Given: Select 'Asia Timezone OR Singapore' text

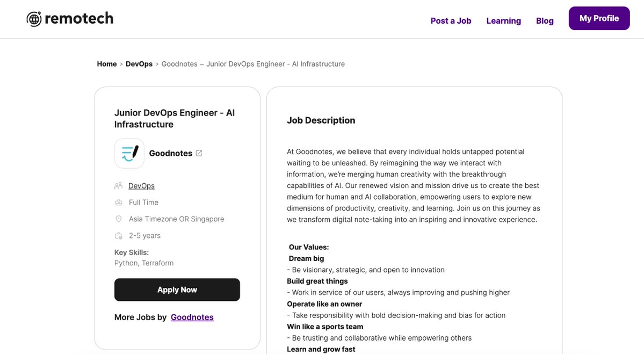Looking at the screenshot, I should [177, 219].
